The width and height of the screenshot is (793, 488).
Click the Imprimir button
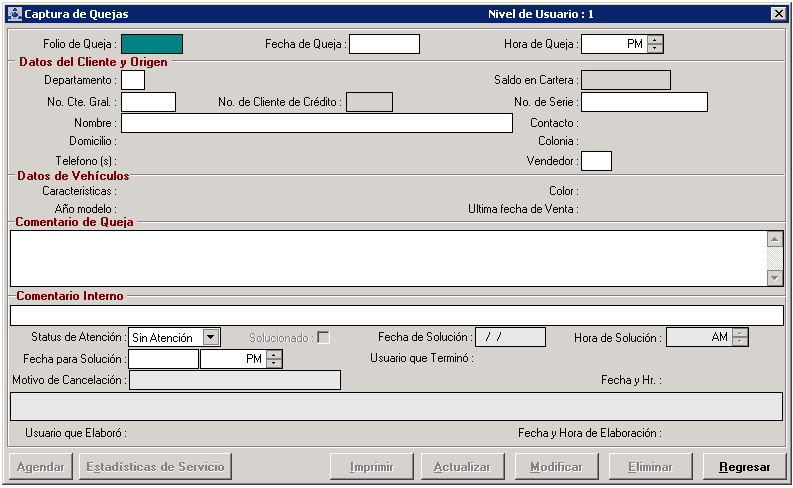tap(371, 467)
